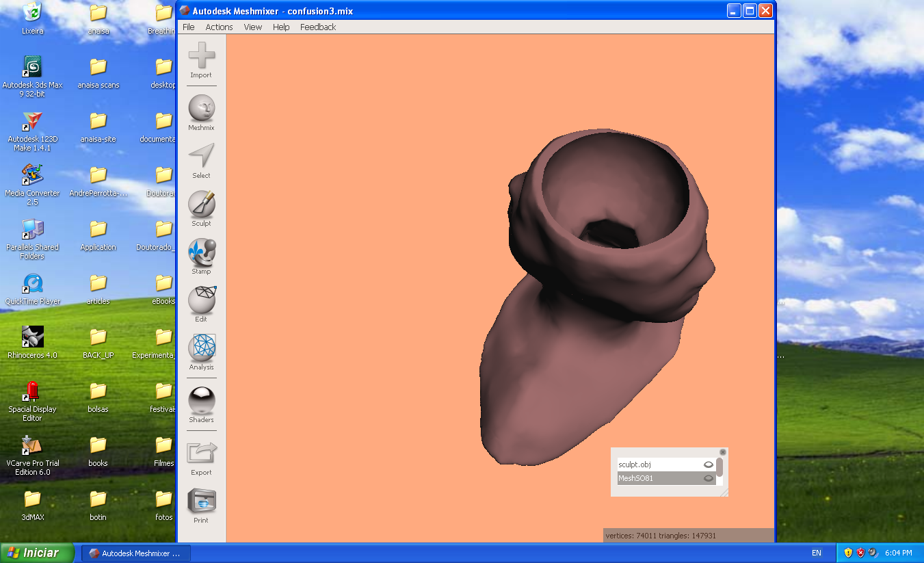Image resolution: width=924 pixels, height=563 pixels.
Task: Select the fotos folder
Action: [163, 505]
